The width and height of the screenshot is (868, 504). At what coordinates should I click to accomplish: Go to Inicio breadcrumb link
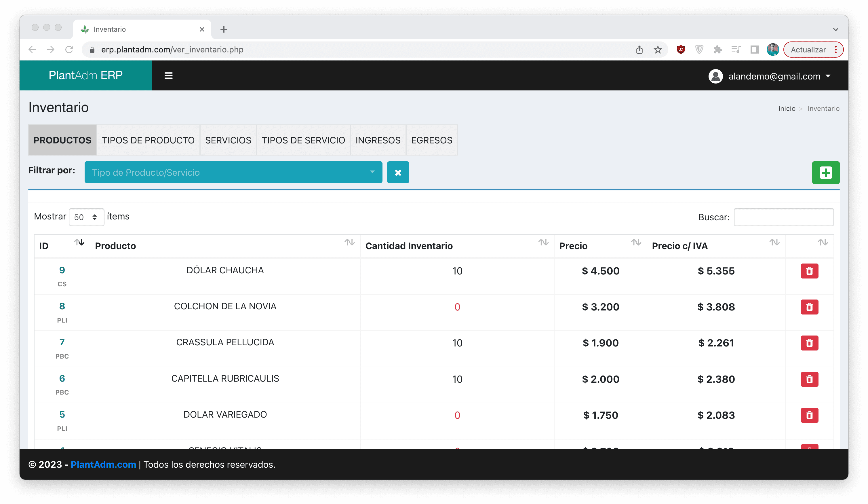[x=786, y=109]
